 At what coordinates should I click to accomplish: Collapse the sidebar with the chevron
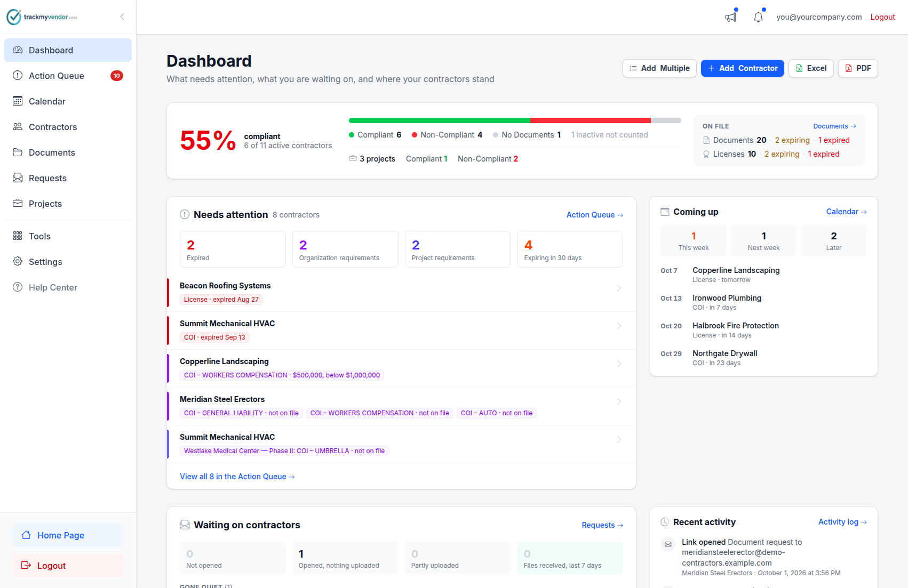122,17
